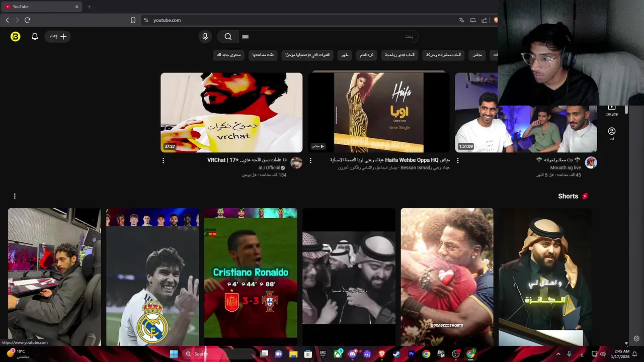This screenshot has height=362, width=644.
Task: Open Adobe Premiere Pro from taskbar
Action: pyautogui.click(x=412, y=354)
